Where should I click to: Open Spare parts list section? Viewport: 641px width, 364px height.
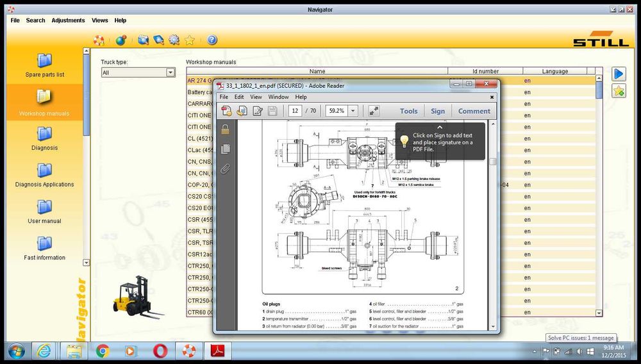pyautogui.click(x=44, y=65)
